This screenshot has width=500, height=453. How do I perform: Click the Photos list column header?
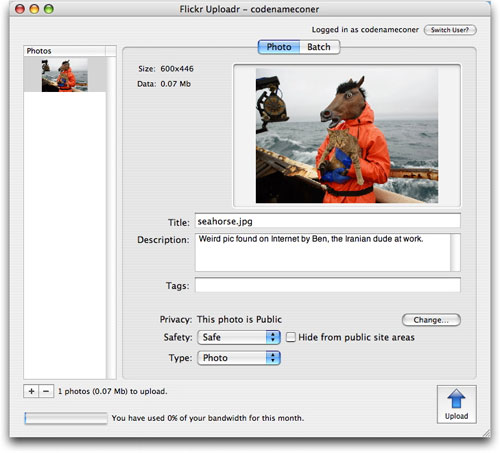[x=65, y=51]
